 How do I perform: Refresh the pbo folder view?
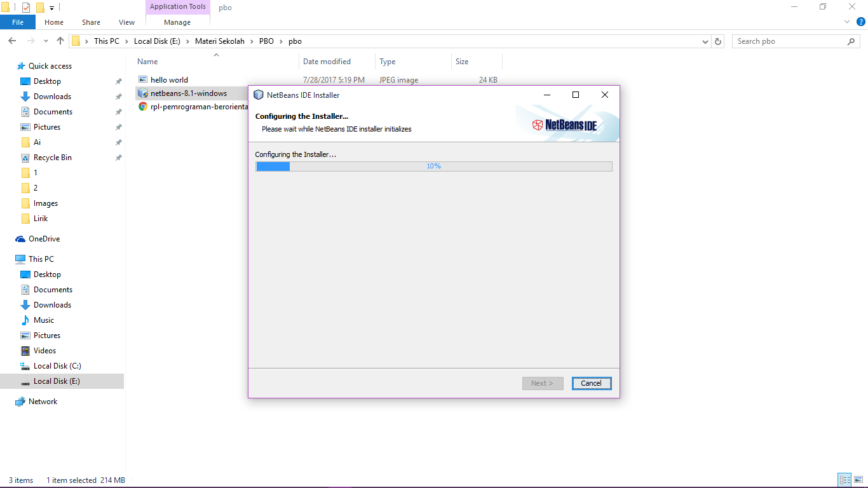point(719,41)
